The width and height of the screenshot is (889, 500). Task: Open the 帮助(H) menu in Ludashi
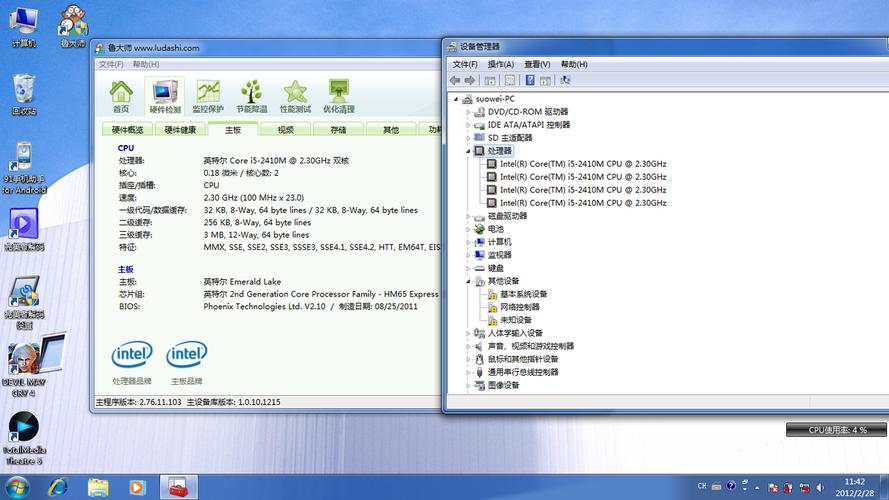coord(146,65)
